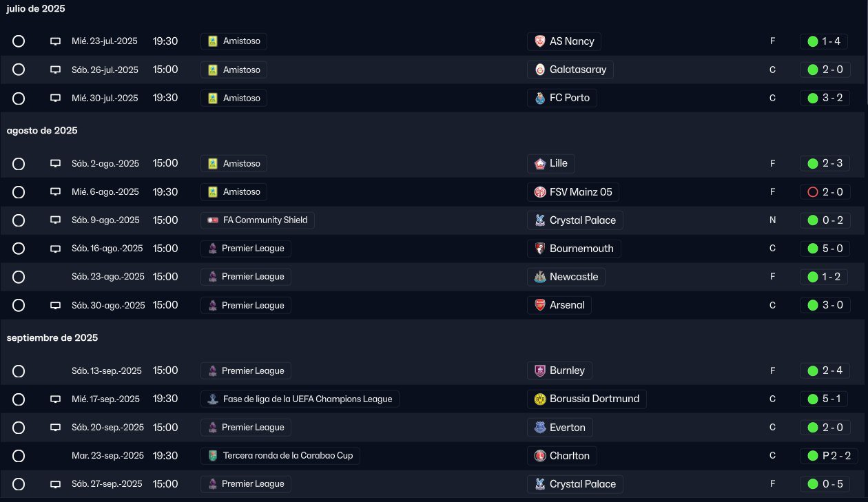Viewport: 868px width, 502px height.
Task: Click the TV icon for the Arsenal match
Action: point(56,305)
